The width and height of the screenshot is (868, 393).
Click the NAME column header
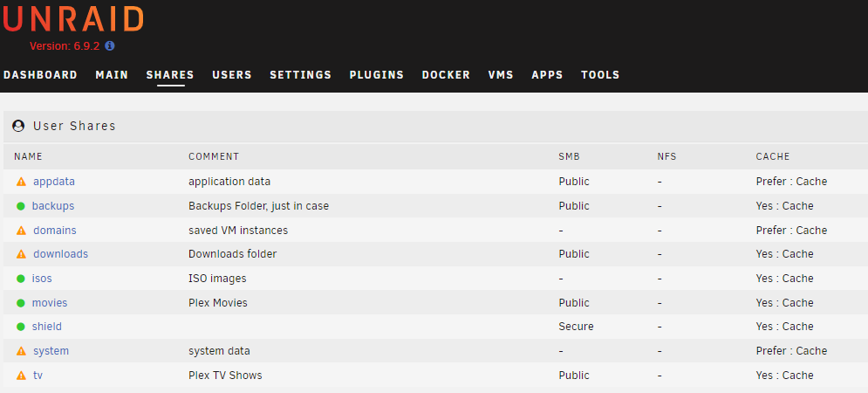coord(28,157)
